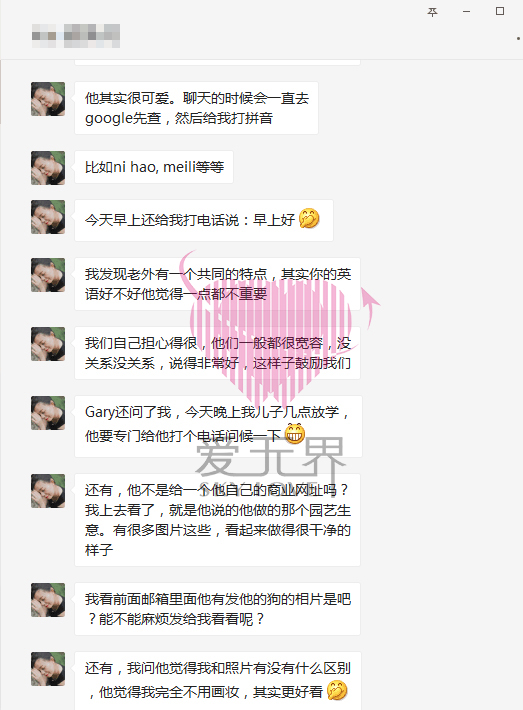Select the message mentioning google先查
The height and width of the screenshot is (710, 523).
pyautogui.click(x=196, y=108)
